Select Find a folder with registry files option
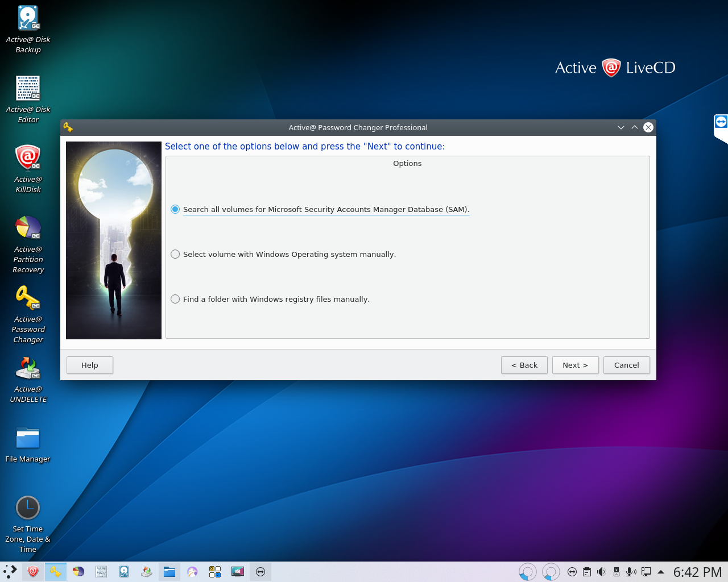The width and height of the screenshot is (728, 582). point(270,299)
